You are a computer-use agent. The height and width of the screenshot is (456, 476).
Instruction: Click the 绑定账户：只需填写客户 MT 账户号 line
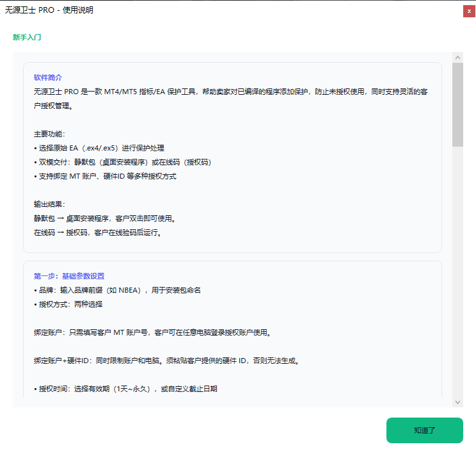point(152,332)
